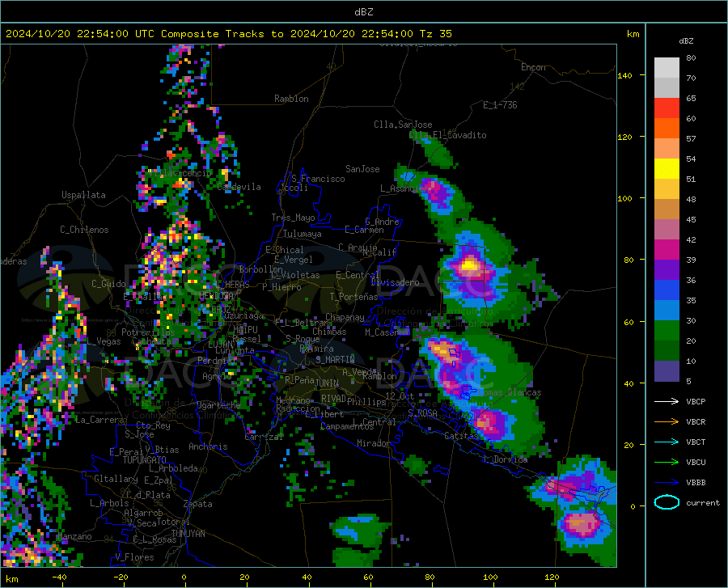728x588 pixels.
Task: Click the purple 36–39 dBZ swatch
Action: click(667, 270)
